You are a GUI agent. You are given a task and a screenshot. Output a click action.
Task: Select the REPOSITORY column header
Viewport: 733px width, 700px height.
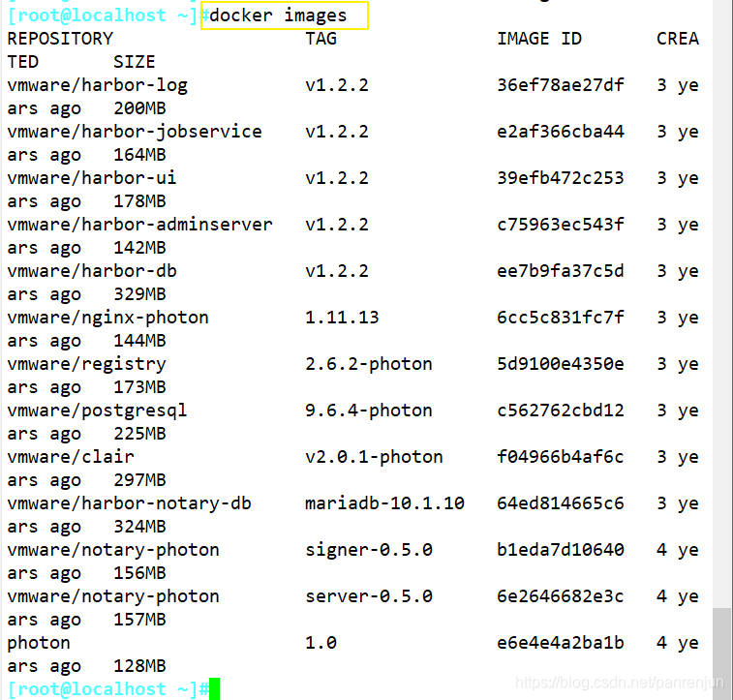coord(60,39)
